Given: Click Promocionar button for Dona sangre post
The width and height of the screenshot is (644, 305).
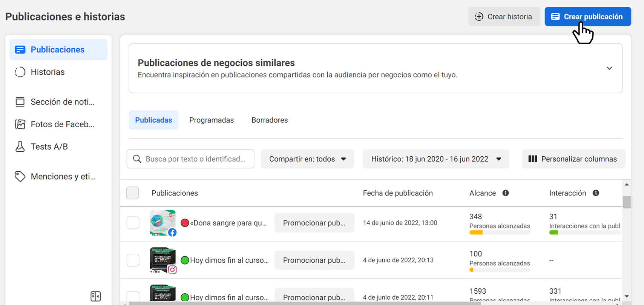Looking at the screenshot, I should tap(314, 223).
